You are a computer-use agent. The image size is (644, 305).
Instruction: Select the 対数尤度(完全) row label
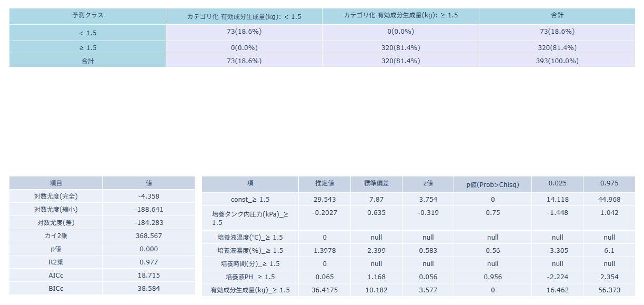coord(56,196)
